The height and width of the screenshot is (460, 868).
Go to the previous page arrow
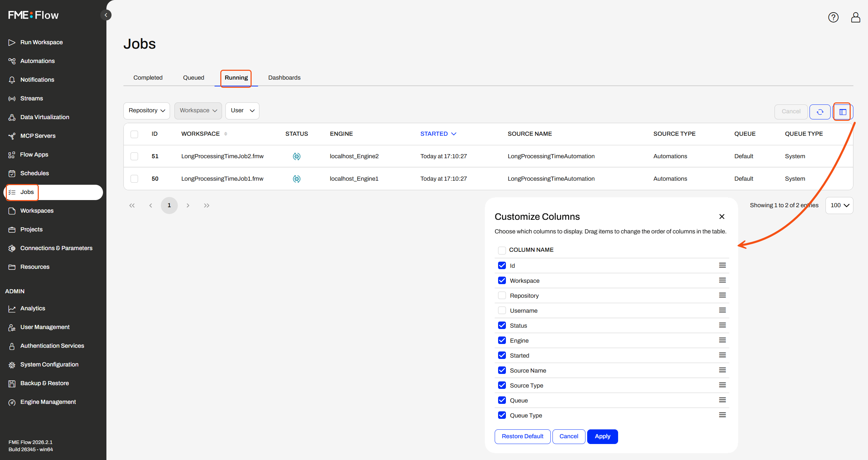pos(151,205)
